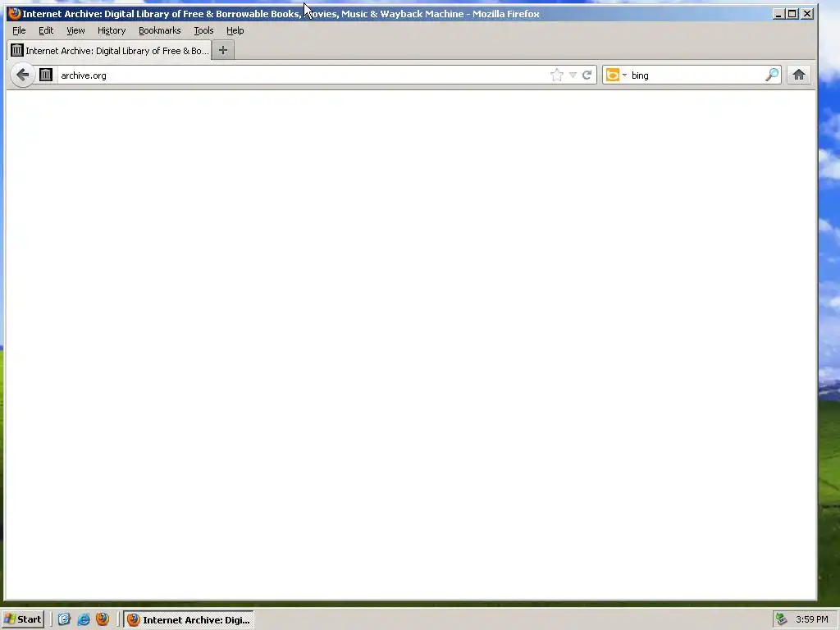Open the Help menu
The height and width of the screenshot is (630, 840).
[235, 30]
